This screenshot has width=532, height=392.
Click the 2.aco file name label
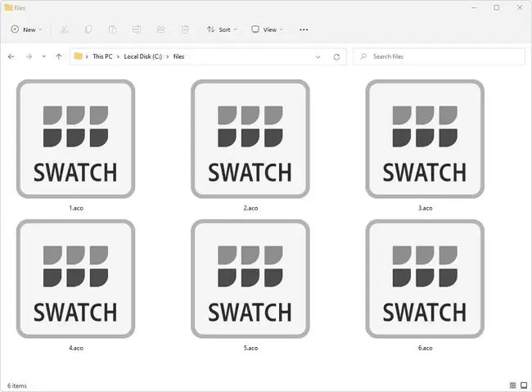(250, 208)
